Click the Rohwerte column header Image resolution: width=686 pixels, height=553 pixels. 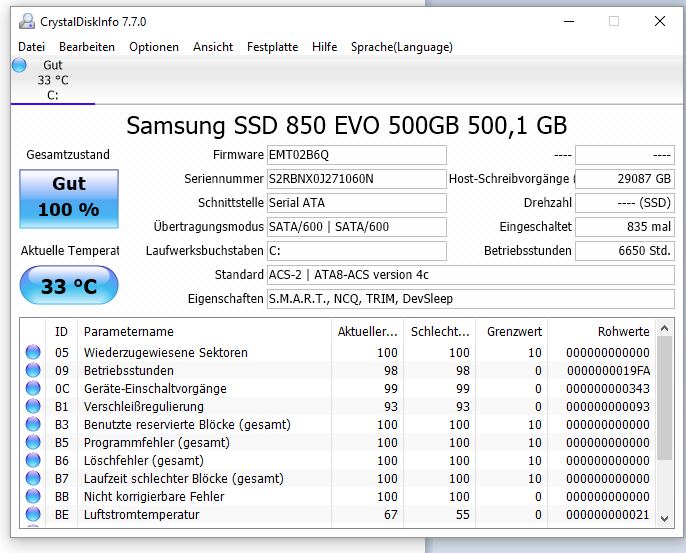click(602, 332)
